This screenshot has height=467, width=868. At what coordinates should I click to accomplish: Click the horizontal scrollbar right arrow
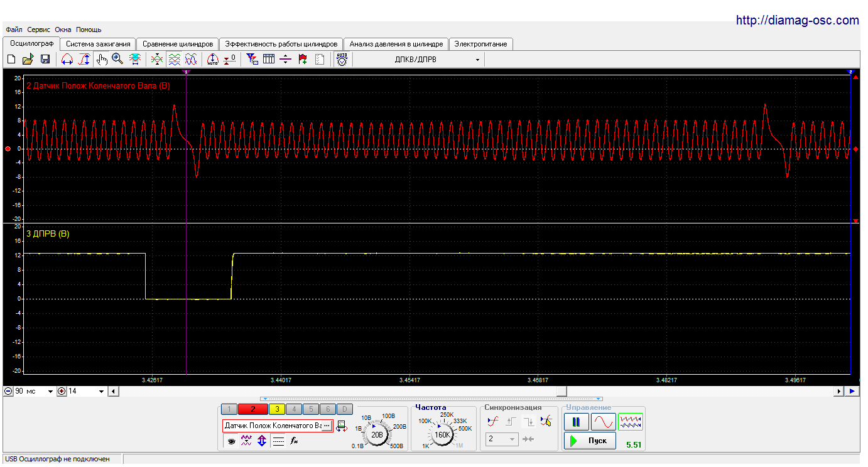point(838,391)
